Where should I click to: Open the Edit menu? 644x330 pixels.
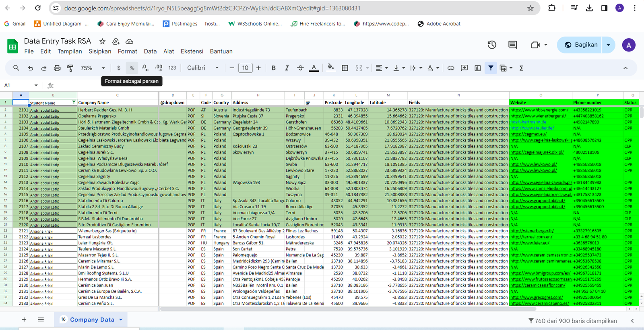coord(45,51)
